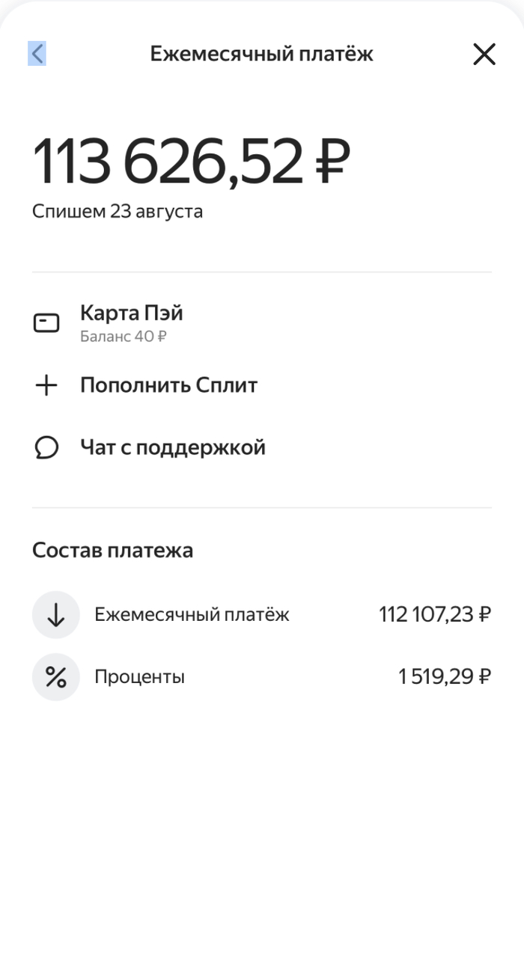
Task: Close the monthly payment screen
Action: click(484, 54)
